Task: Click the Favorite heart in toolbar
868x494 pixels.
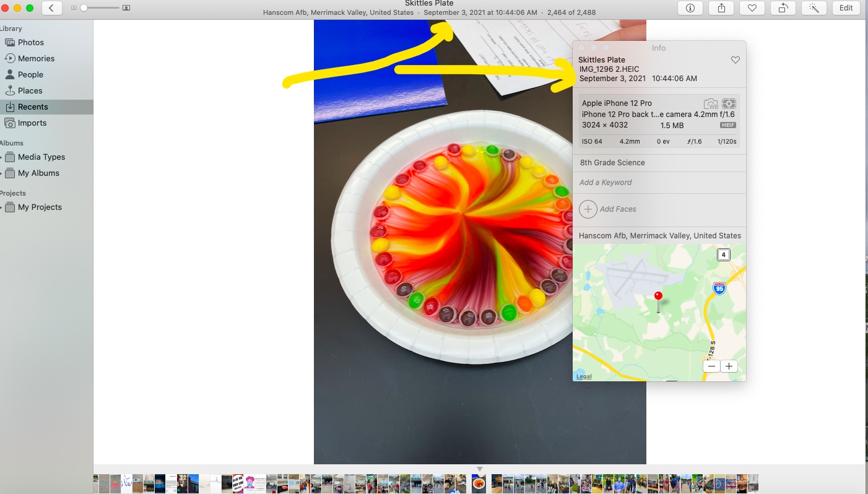Action: click(752, 8)
